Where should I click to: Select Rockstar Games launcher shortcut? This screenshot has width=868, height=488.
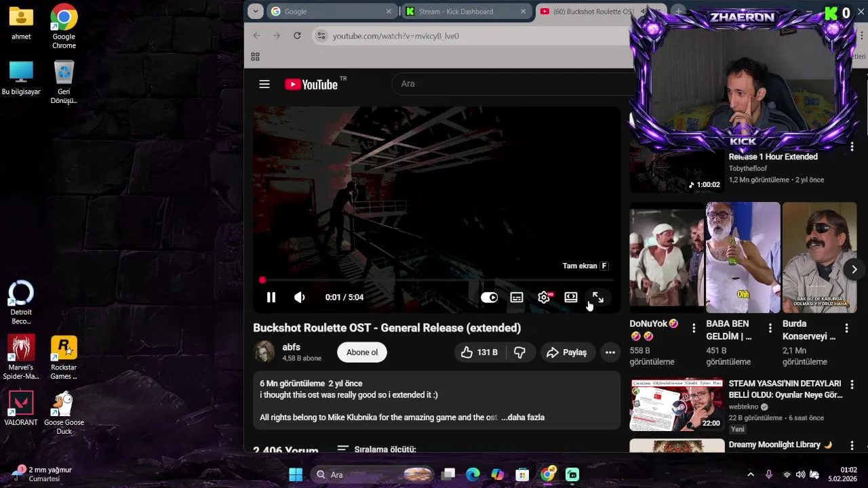[64, 357]
